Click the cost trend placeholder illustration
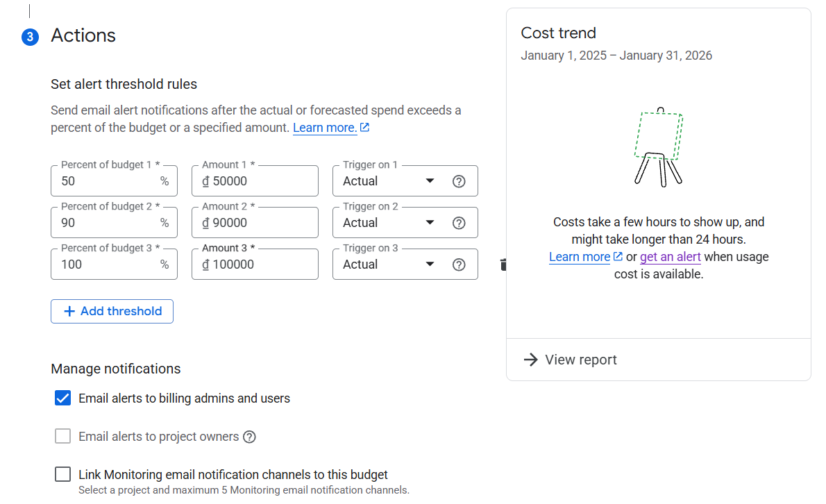This screenshot has height=504, width=826. point(658,146)
